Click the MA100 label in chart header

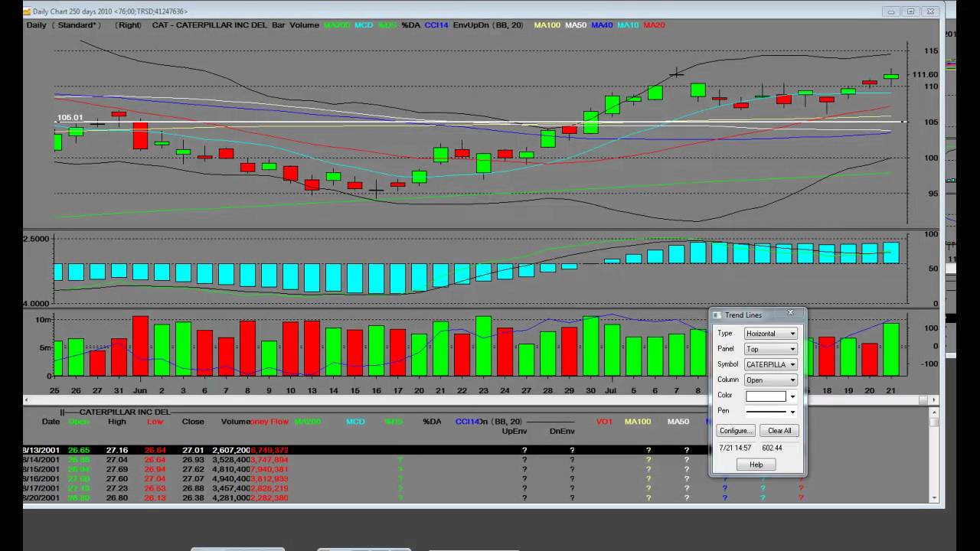pos(547,25)
